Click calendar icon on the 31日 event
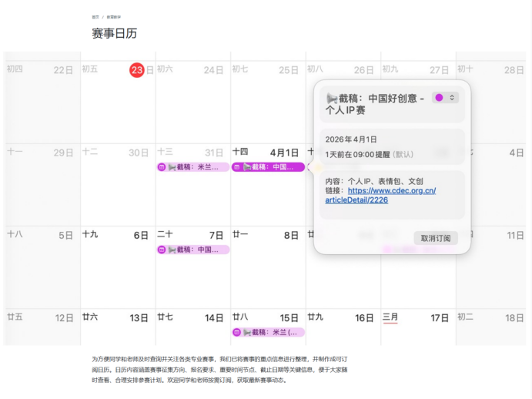The width and height of the screenshot is (532, 399). pos(162,167)
